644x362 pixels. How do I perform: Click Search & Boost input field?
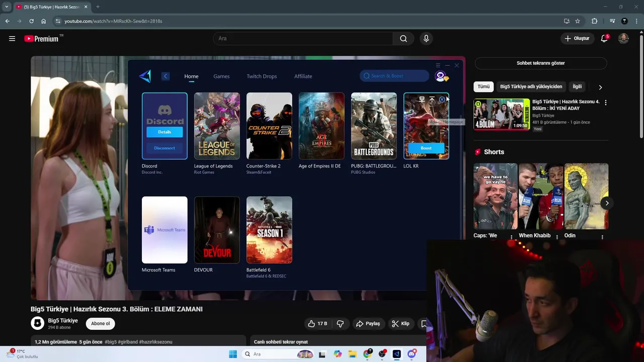click(394, 76)
